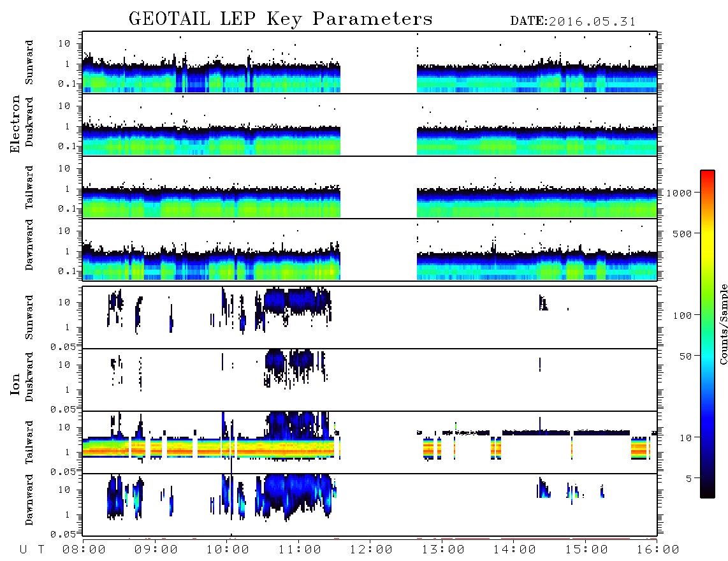The width and height of the screenshot is (728, 561).
Task: Click the Ion Tailward 0.05 axis value
Action: (62, 471)
